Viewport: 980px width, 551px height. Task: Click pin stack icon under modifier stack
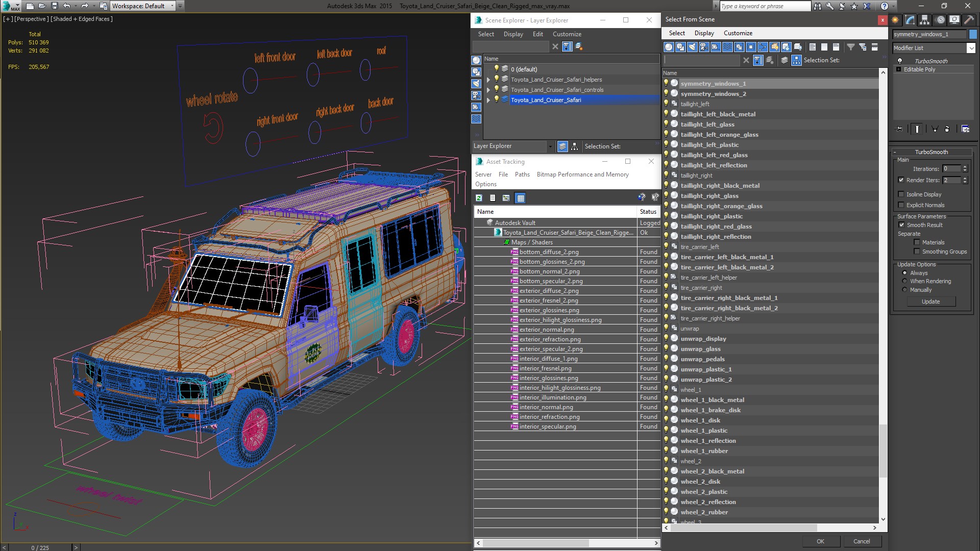pyautogui.click(x=899, y=129)
